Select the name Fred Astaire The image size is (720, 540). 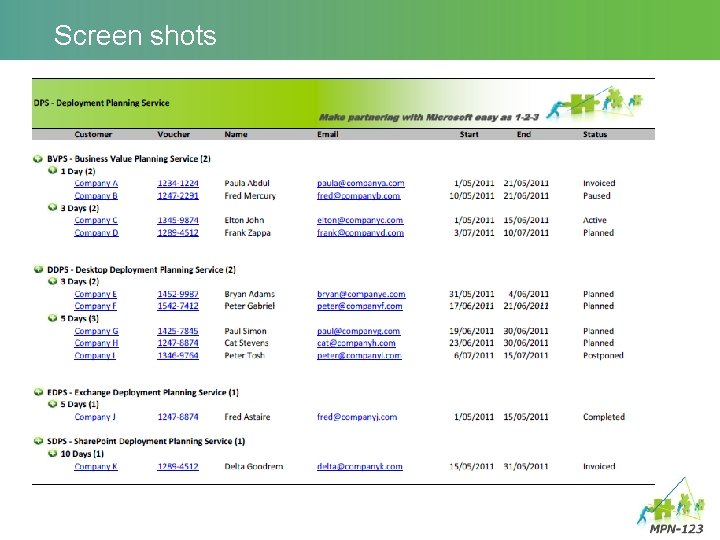(x=248, y=417)
